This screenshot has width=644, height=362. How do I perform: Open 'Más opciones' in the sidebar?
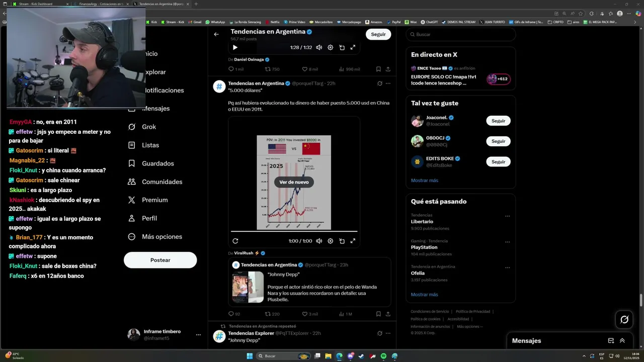[155, 236]
